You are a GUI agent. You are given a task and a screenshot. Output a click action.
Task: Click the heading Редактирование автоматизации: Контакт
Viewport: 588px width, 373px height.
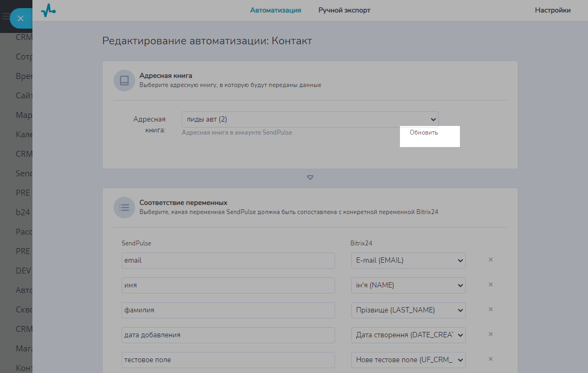click(207, 41)
